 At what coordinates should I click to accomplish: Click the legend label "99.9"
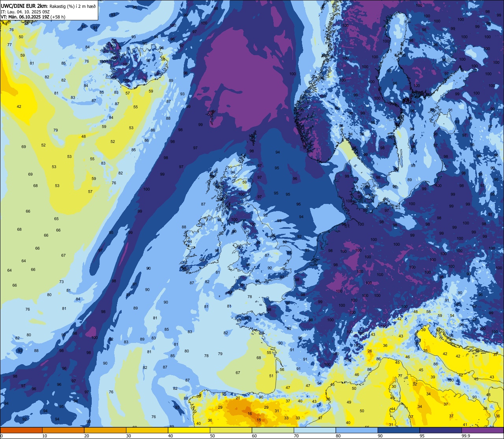point(465,436)
